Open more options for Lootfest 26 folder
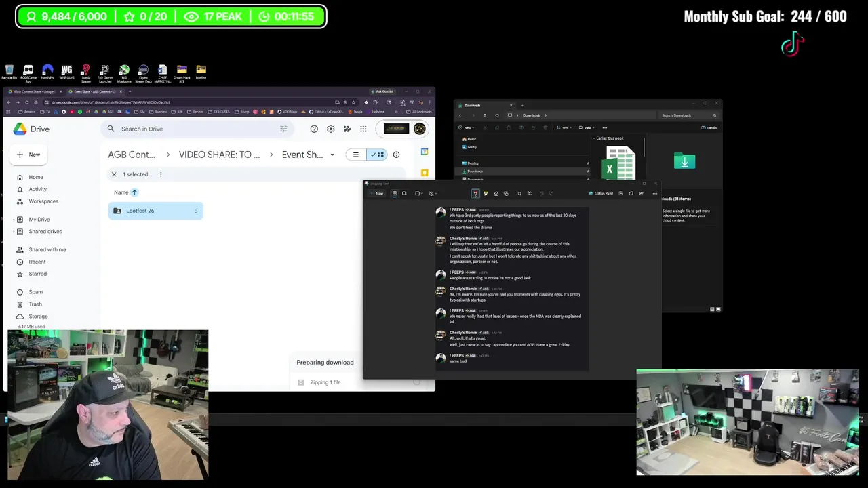868x488 pixels. point(196,211)
